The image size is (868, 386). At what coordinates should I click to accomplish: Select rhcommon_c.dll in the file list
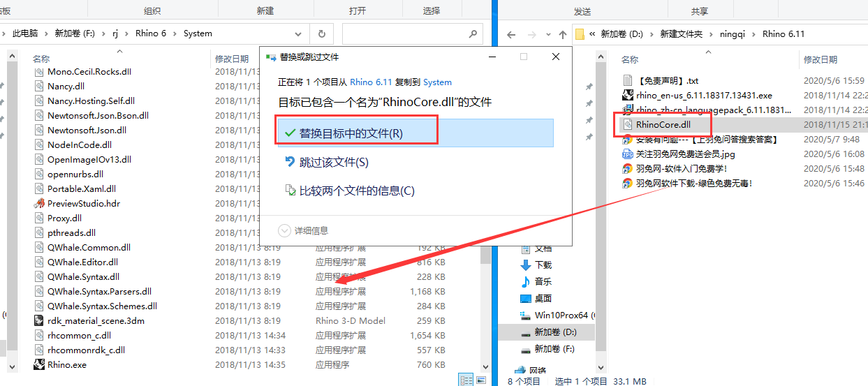click(x=79, y=335)
